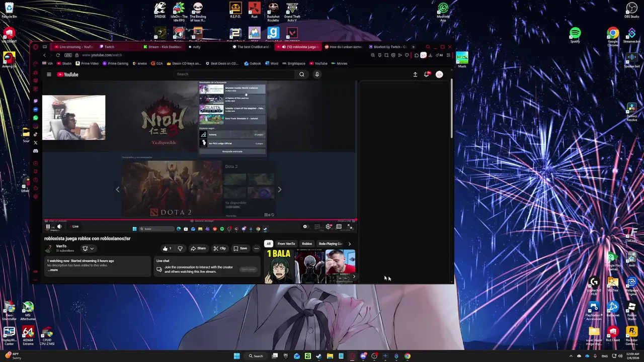Expand the subscription notification bell dropdown

[88, 248]
